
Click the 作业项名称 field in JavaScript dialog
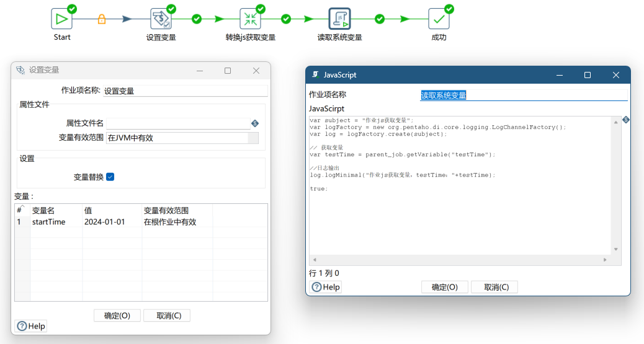pyautogui.click(x=524, y=95)
